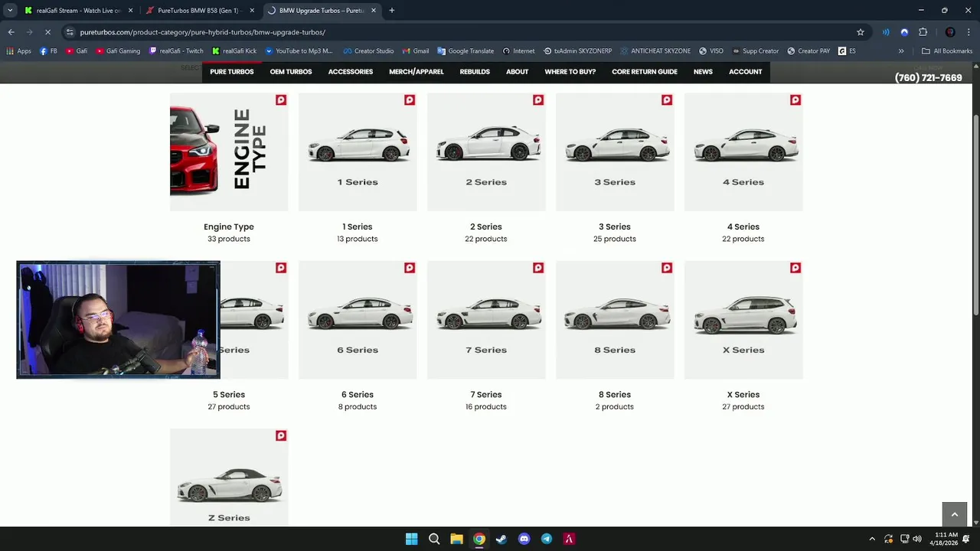980x551 pixels.
Task: Open the REBUILDS nav item
Action: coord(475,72)
